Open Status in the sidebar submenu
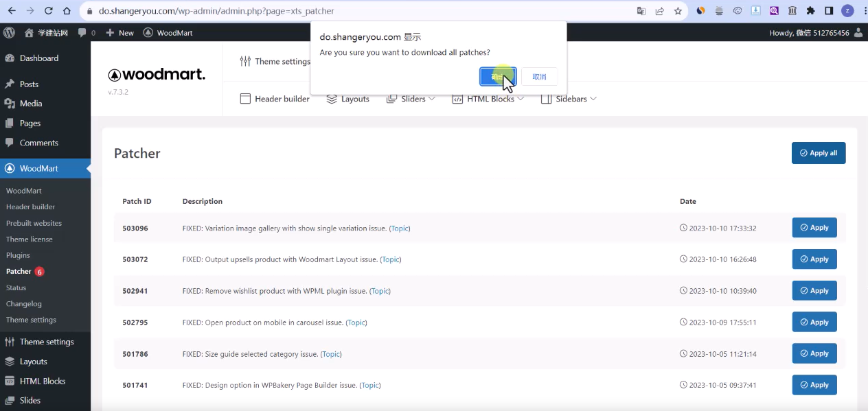The width and height of the screenshot is (868, 411). 16,287
